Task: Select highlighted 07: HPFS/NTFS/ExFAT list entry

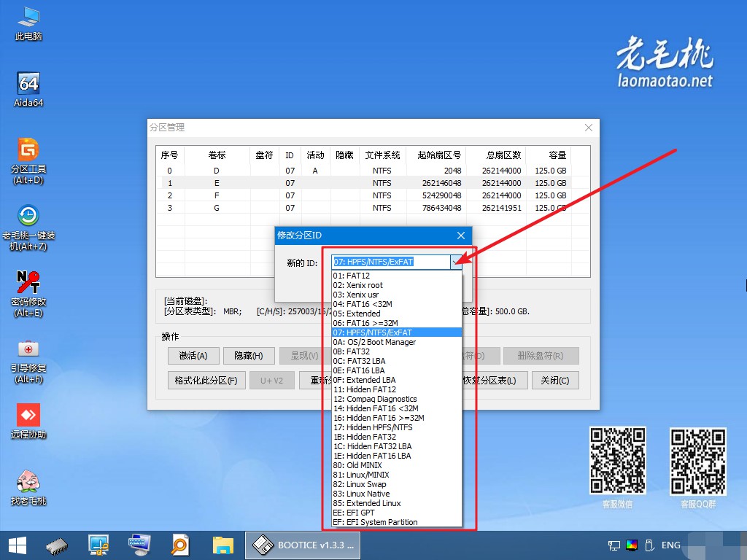Action: click(397, 332)
